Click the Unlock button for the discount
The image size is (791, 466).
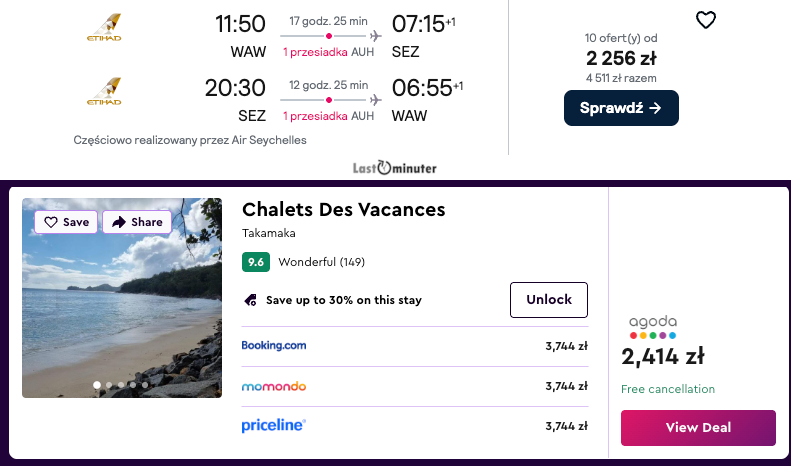(x=549, y=299)
